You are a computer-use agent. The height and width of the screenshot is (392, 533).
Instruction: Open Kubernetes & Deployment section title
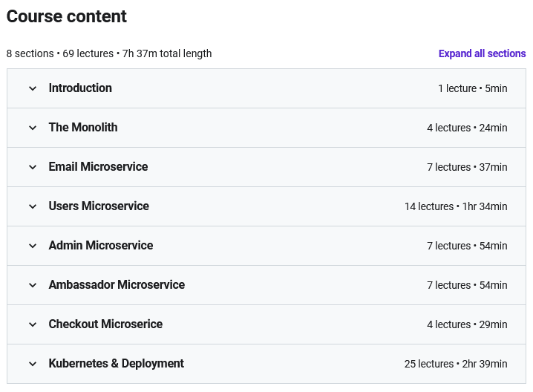[x=117, y=363]
